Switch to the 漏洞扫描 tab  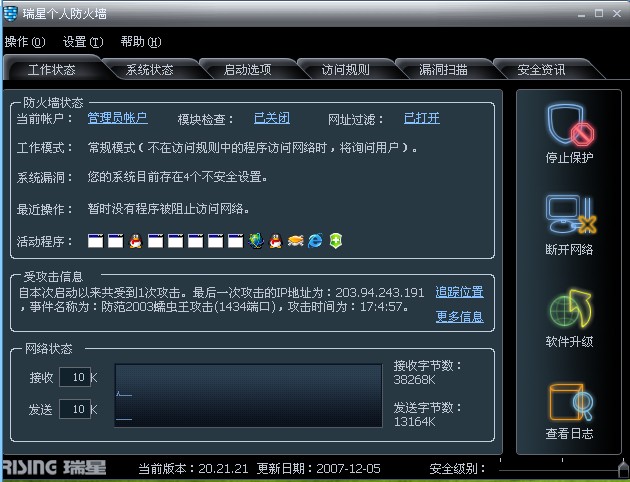click(444, 70)
